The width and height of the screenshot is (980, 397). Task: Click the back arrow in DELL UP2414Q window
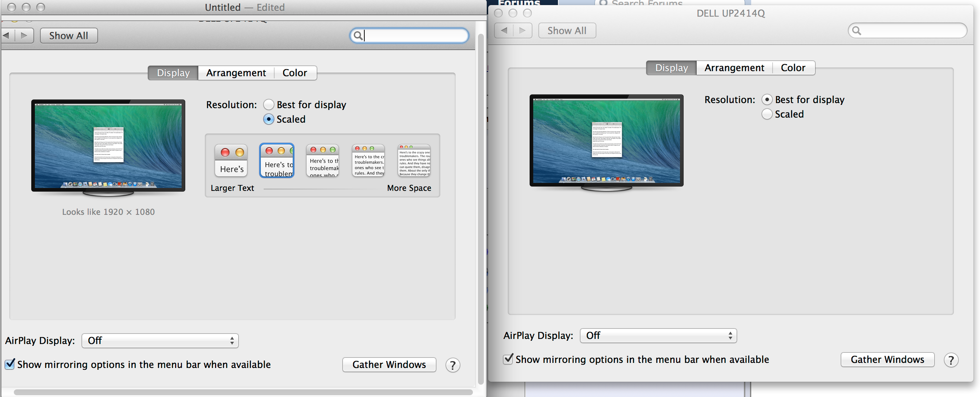pos(504,30)
